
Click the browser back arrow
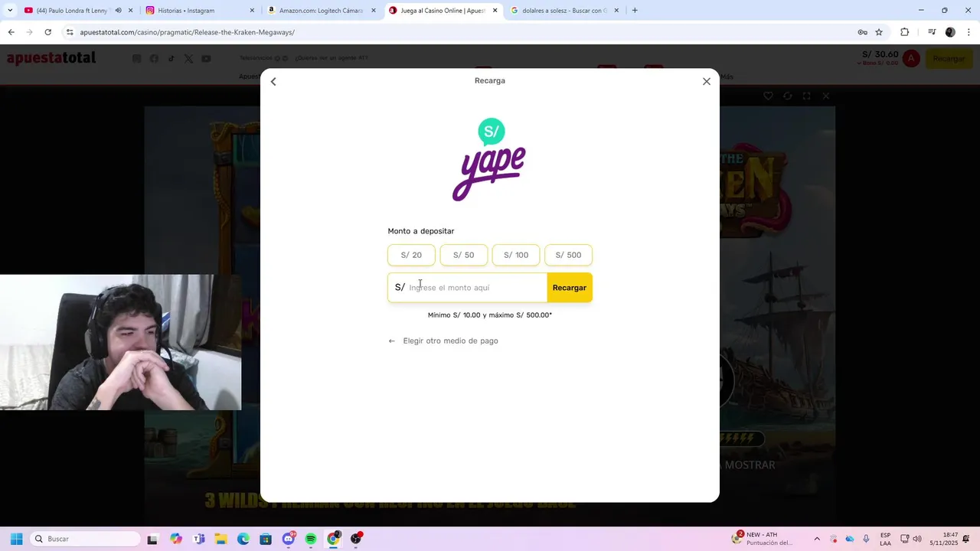(11, 32)
